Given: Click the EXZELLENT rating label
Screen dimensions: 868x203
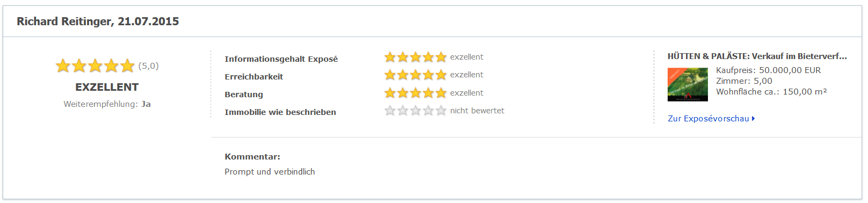Looking at the screenshot, I should click(107, 87).
